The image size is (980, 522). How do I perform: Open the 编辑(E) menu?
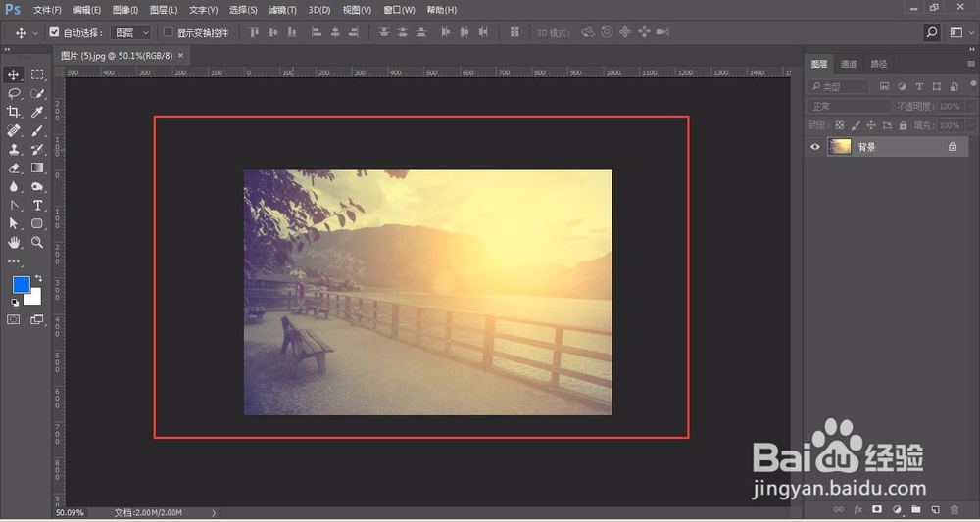[x=87, y=10]
